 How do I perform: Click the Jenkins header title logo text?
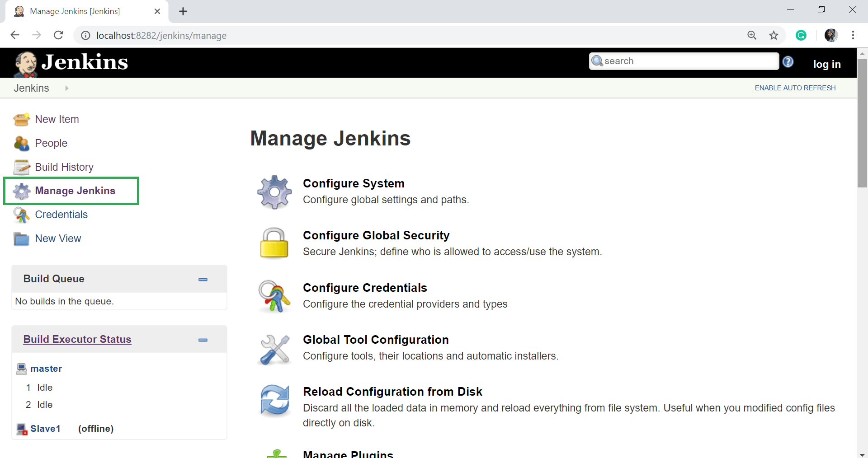(x=85, y=62)
